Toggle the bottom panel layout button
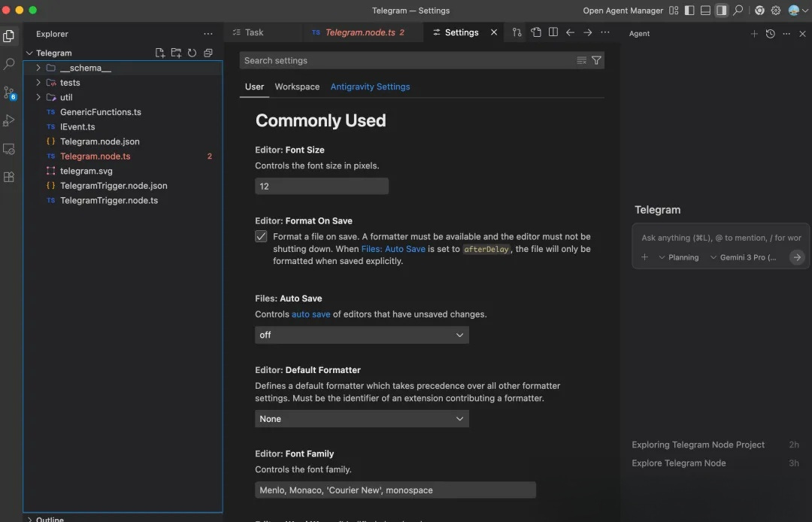 [705, 11]
